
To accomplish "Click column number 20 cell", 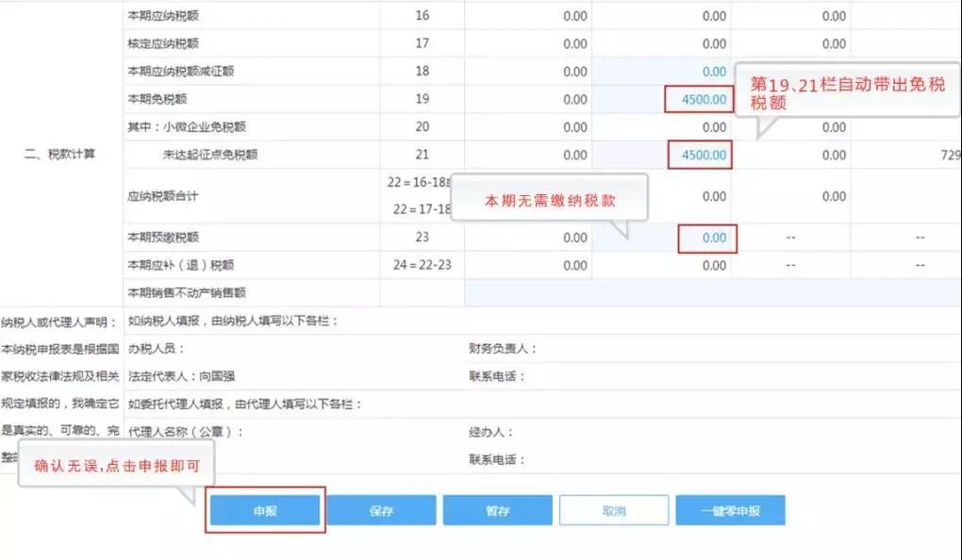I will (423, 127).
